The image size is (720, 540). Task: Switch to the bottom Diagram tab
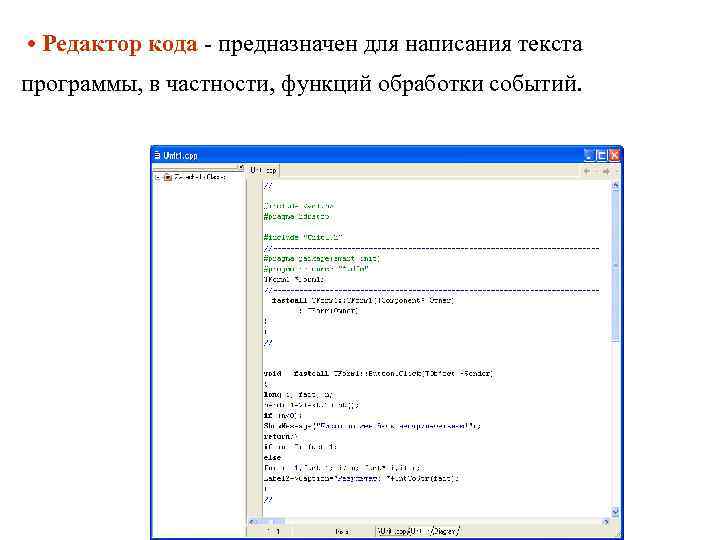coord(445,531)
